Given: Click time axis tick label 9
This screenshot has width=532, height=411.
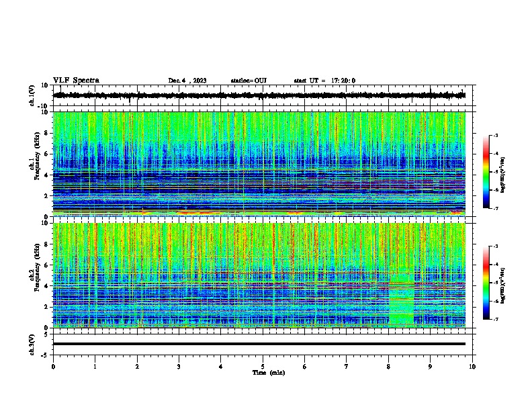Looking at the screenshot, I should 430,367.
